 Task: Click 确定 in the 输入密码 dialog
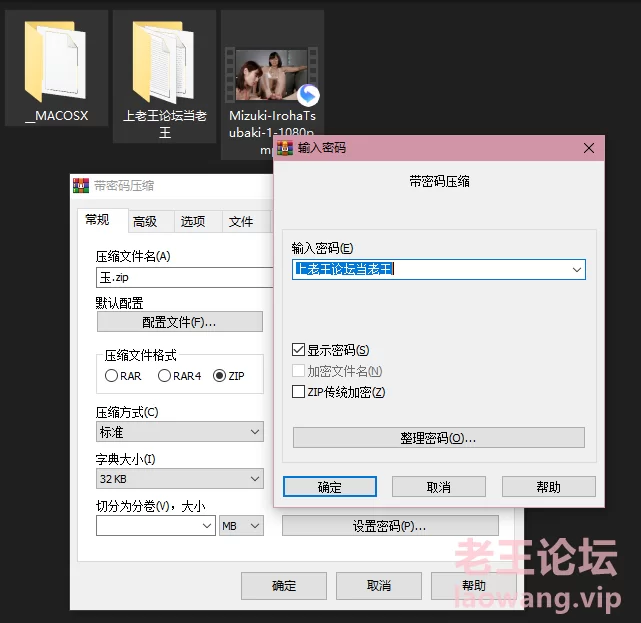coord(329,487)
